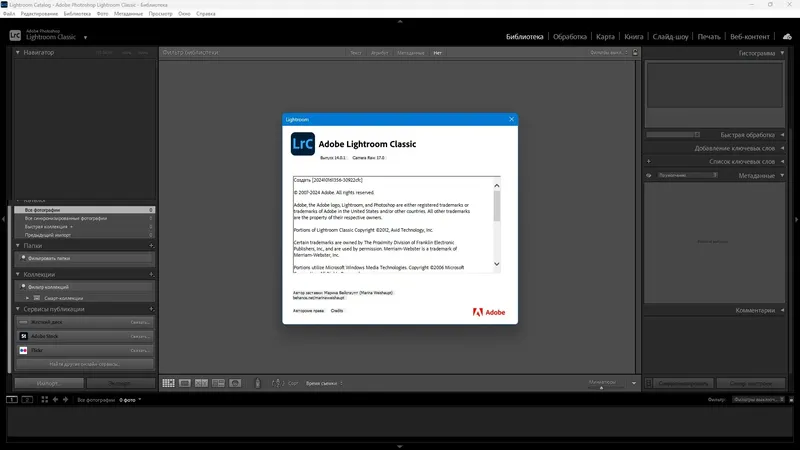Image resolution: width=800 pixels, height=450 pixels.
Task: Open the Справка menu
Action: click(x=206, y=14)
